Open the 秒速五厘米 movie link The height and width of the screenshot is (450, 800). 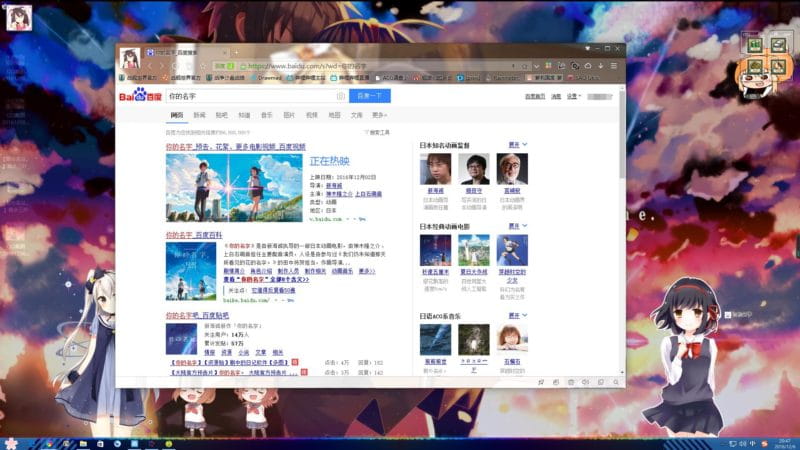(435, 272)
